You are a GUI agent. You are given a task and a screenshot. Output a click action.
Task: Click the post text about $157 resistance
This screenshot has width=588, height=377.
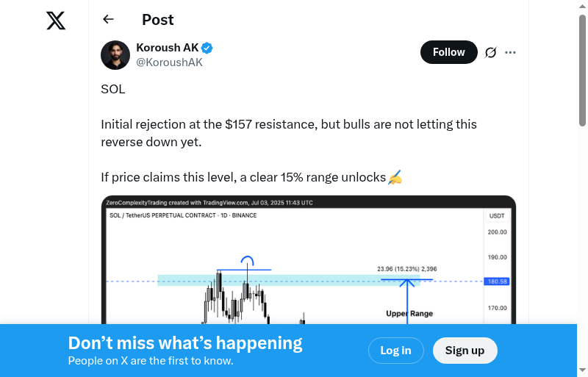click(x=289, y=133)
